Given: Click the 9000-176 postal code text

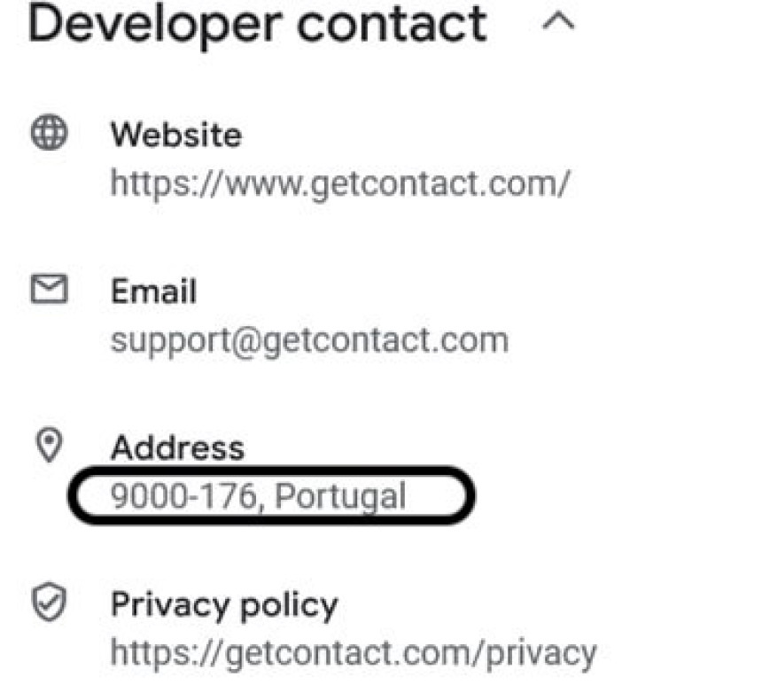Looking at the screenshot, I should (184, 496).
